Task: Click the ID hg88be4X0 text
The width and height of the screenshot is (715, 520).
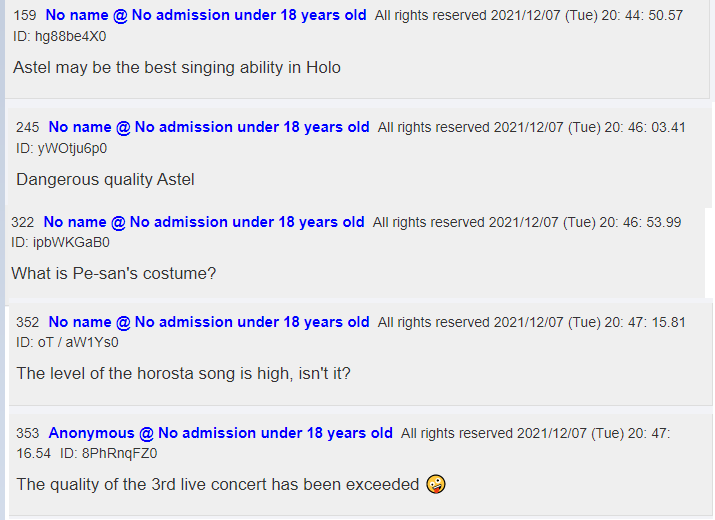Action: click(x=60, y=36)
